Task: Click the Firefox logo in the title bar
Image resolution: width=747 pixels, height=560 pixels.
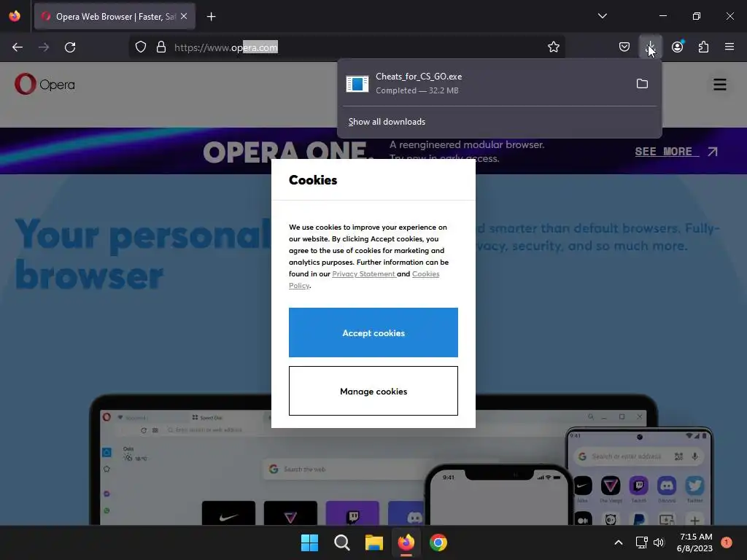Action: click(x=15, y=16)
